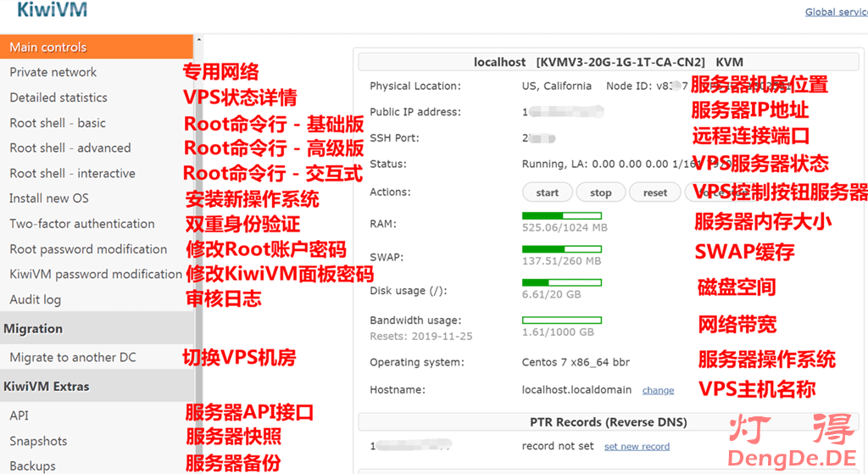Click the KiwiVM Extras section header

click(97, 386)
